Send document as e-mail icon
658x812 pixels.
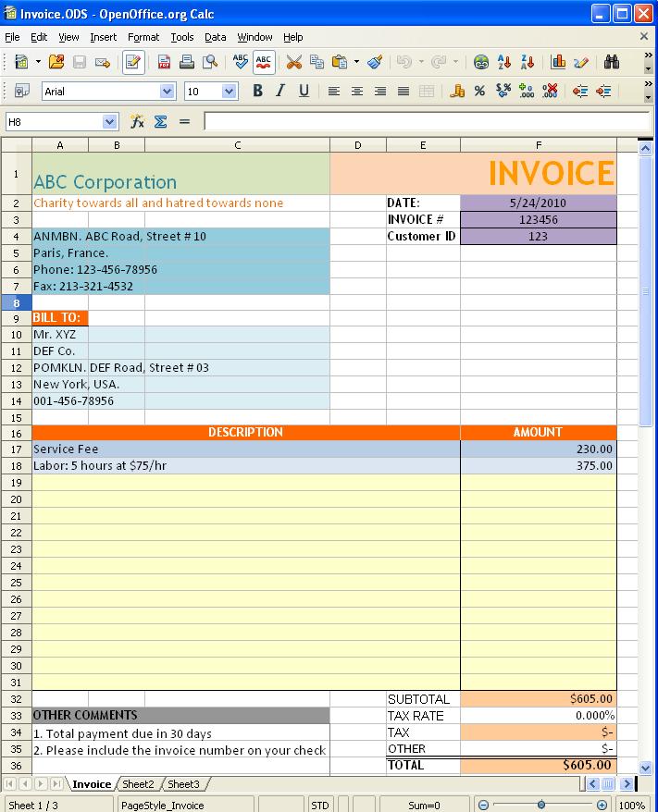(x=103, y=63)
